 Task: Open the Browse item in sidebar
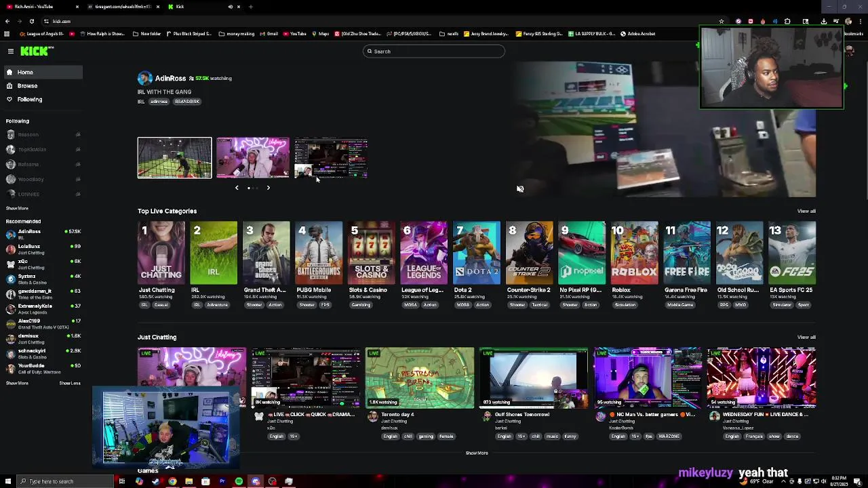(x=42, y=85)
